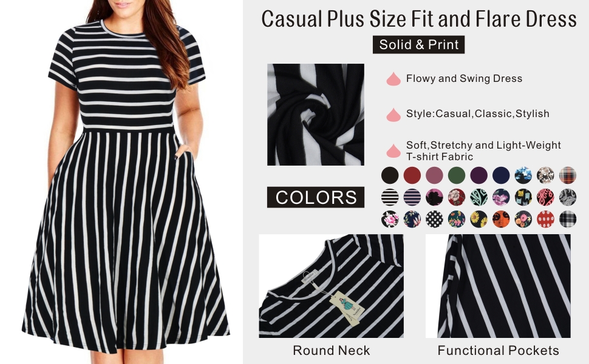Click the pink droplet beside Flowy and Swing Dress

click(x=393, y=79)
